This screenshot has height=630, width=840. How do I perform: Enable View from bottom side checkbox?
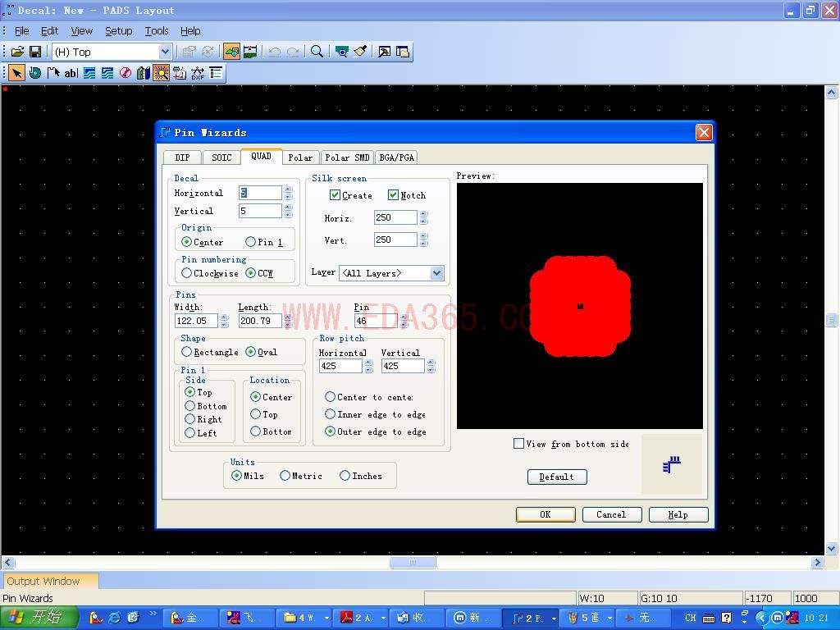point(518,444)
